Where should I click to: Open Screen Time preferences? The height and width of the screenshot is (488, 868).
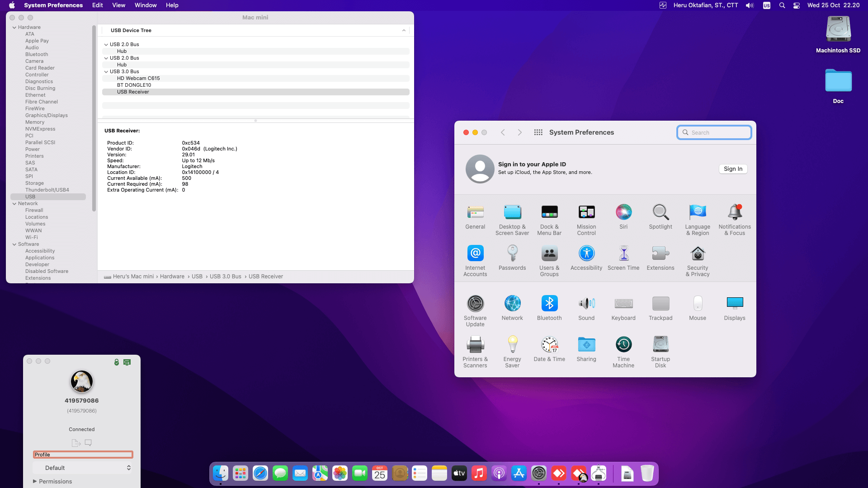pos(623,258)
